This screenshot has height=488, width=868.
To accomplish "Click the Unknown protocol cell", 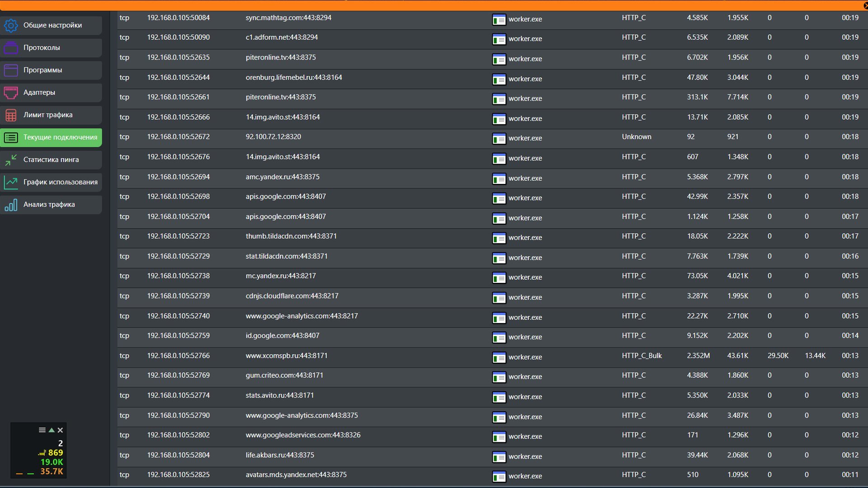I will point(636,137).
